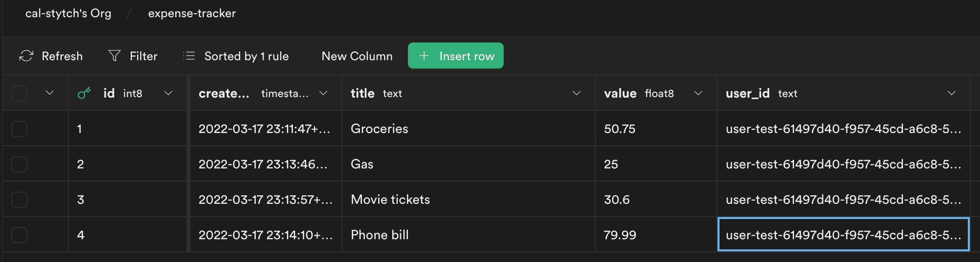This screenshot has width=980, height=262.
Task: Open the id column dropdown chevron
Action: [x=168, y=93]
